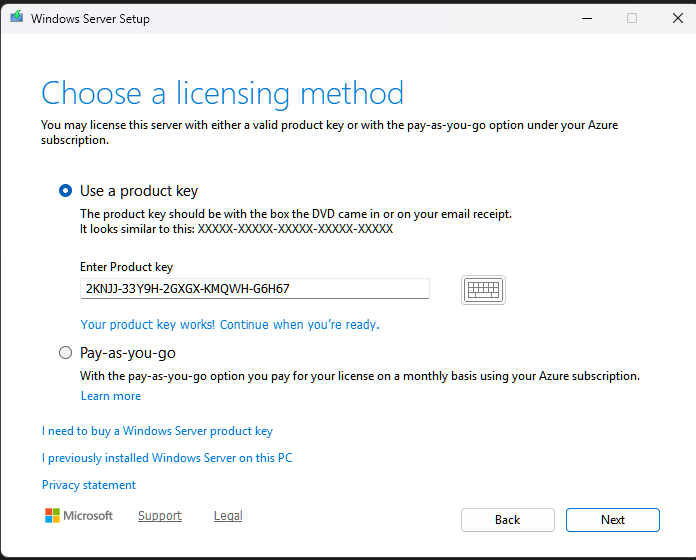Screen dimensions: 696x560
Task: Click the 'Use a product key' label text
Action: click(x=139, y=191)
